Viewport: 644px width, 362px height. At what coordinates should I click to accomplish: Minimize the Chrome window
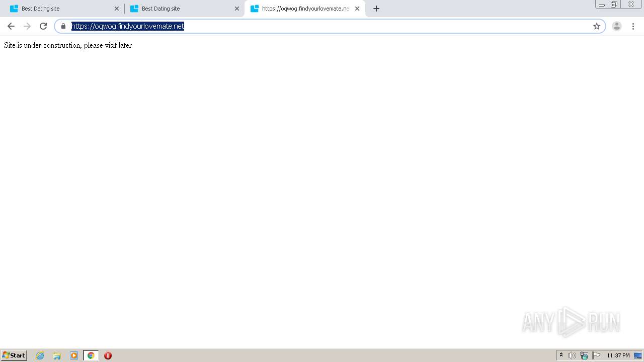pos(602,5)
